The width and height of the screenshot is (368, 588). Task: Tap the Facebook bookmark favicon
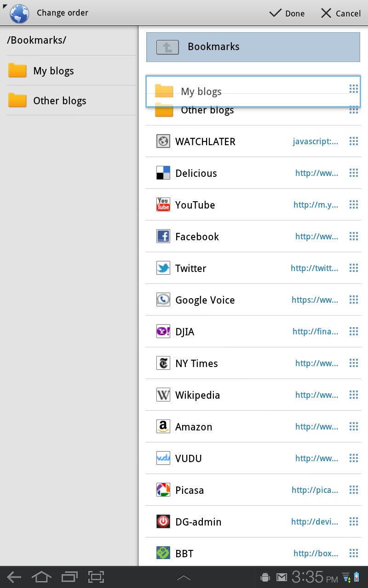coord(163,236)
